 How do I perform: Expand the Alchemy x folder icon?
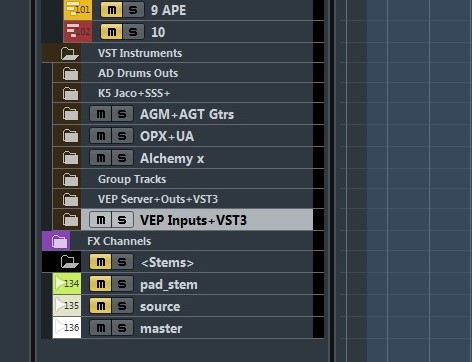(x=71, y=158)
